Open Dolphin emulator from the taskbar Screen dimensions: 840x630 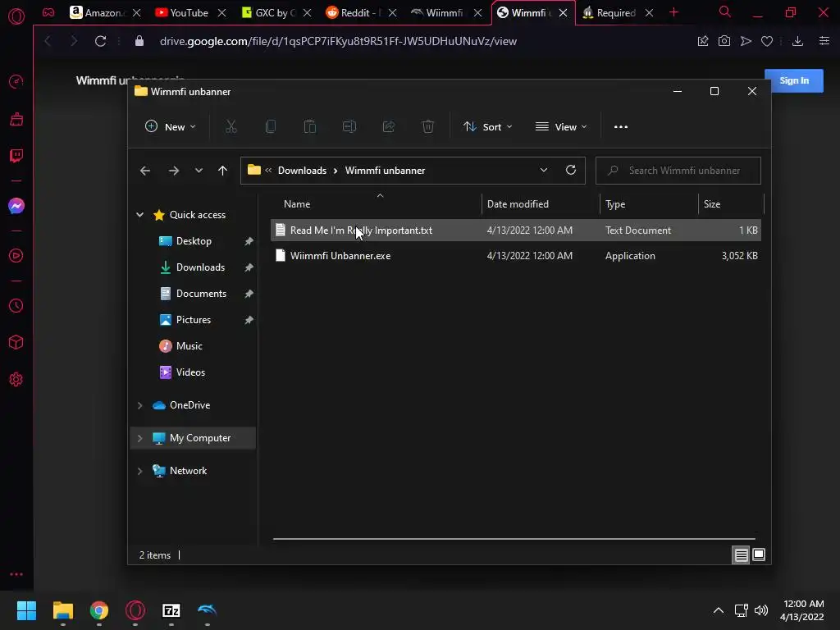[x=207, y=609]
